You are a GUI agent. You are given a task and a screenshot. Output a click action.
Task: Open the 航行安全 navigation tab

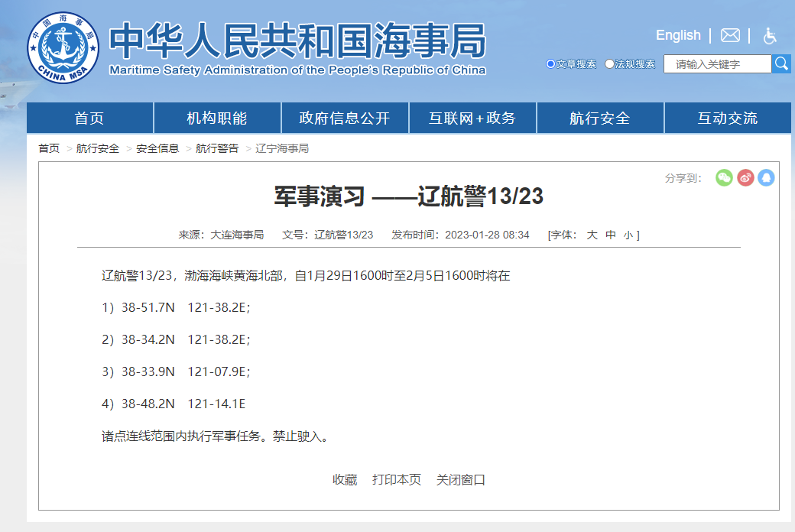click(600, 118)
